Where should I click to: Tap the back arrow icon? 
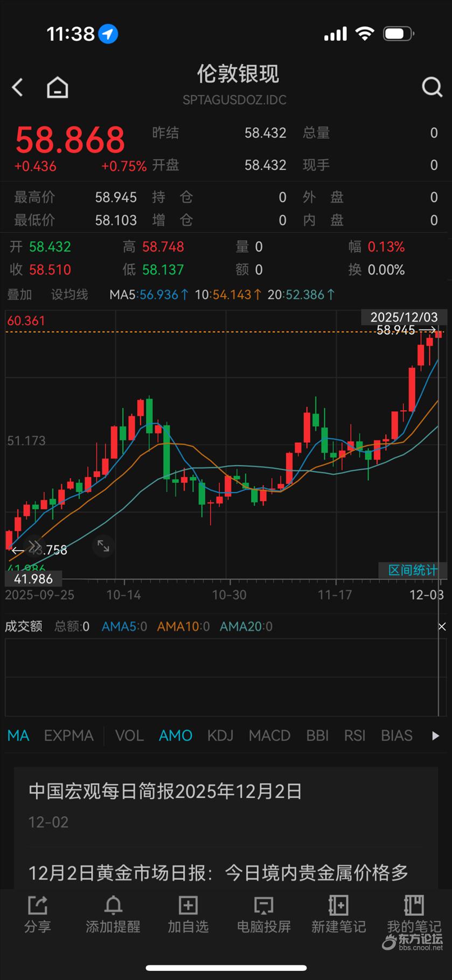pos(18,87)
